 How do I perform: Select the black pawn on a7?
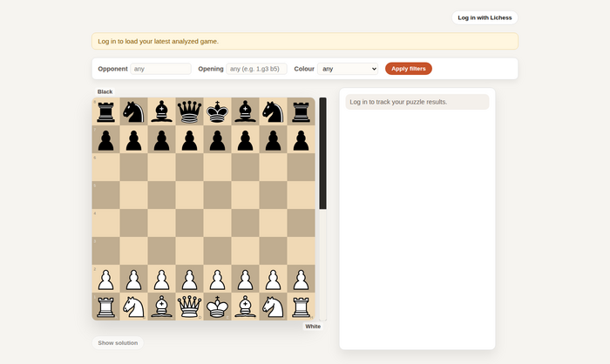(105, 139)
